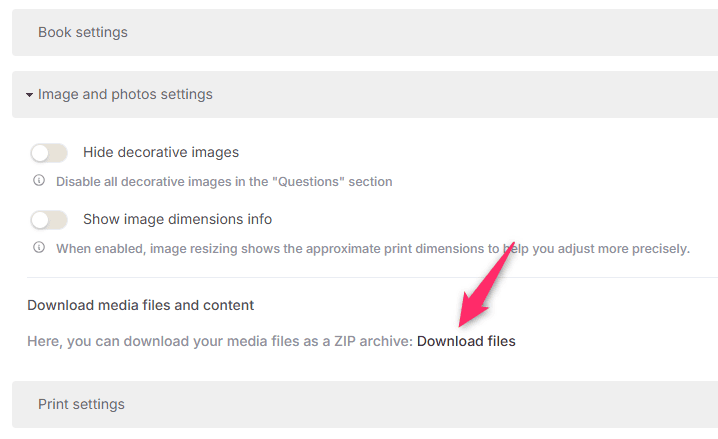The width and height of the screenshot is (718, 439).
Task: Collapse the Image and photos settings header
Action: click(125, 95)
